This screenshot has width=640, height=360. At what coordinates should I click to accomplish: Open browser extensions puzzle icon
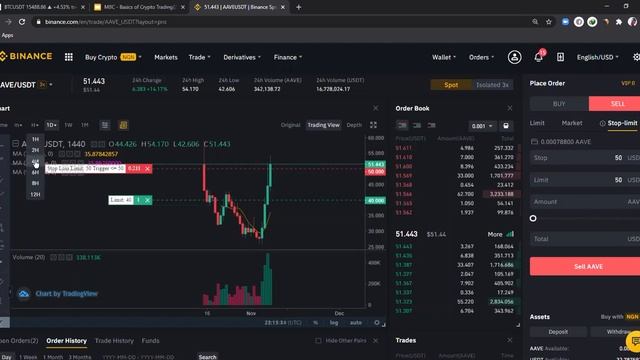619,22
